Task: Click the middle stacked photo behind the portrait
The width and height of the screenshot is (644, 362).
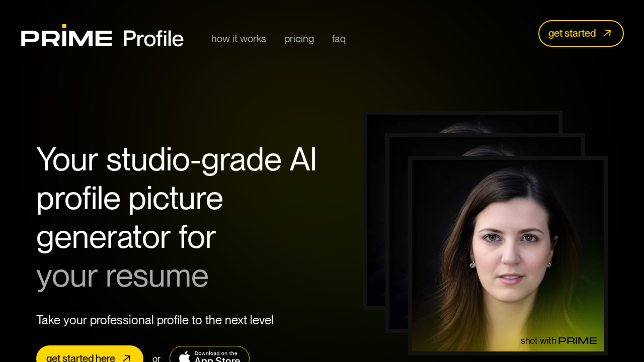Action: pyautogui.click(x=397, y=226)
